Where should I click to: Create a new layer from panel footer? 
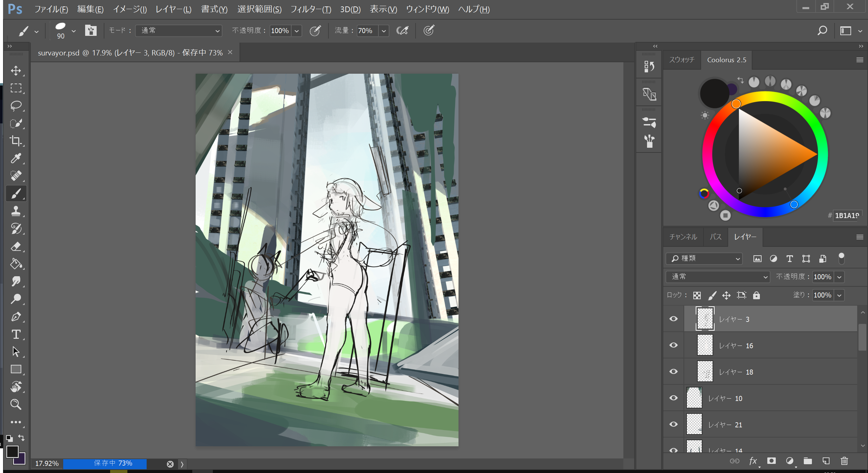click(x=826, y=461)
